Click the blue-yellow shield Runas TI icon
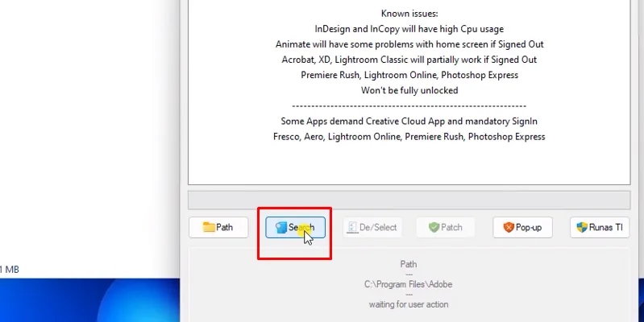644x322 pixels. coord(583,228)
